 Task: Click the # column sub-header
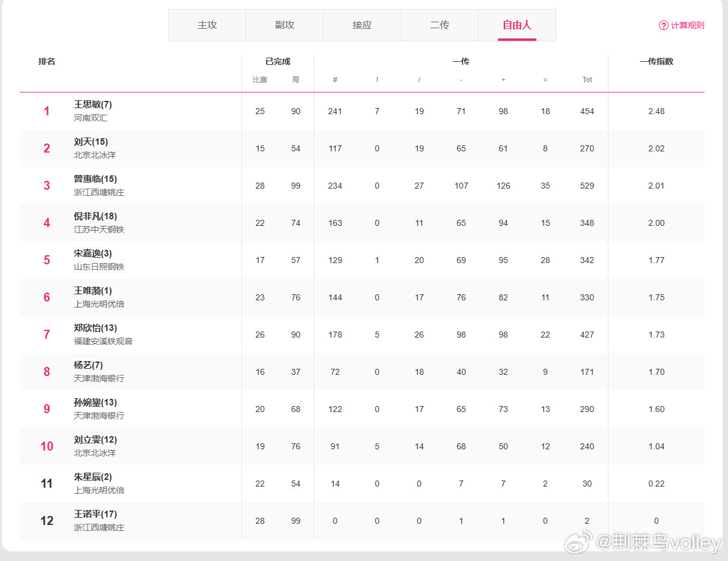(335, 80)
